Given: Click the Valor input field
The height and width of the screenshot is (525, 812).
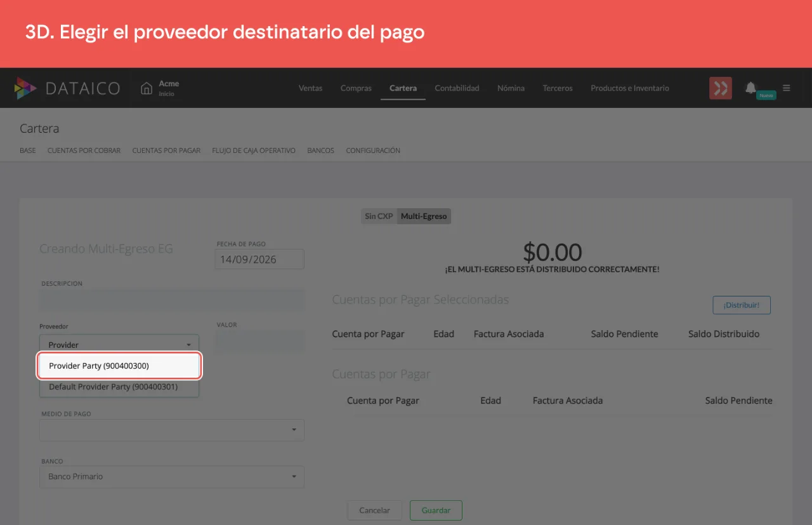Looking at the screenshot, I should click(260, 342).
